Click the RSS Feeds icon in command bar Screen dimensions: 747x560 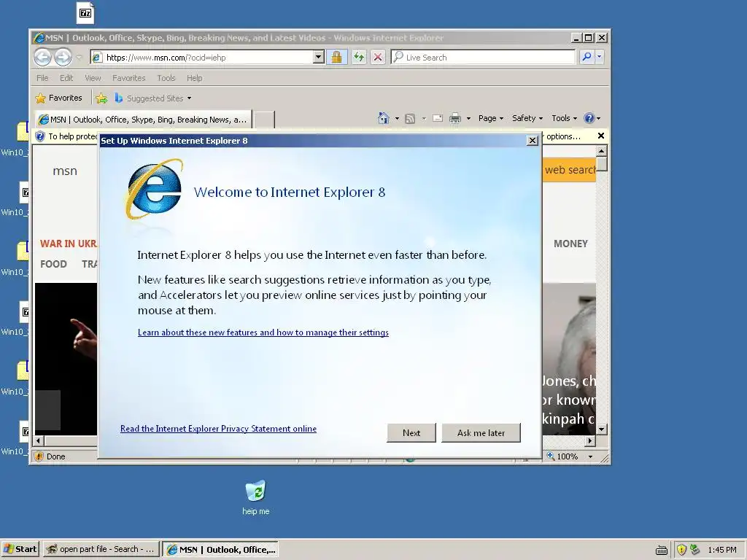410,119
